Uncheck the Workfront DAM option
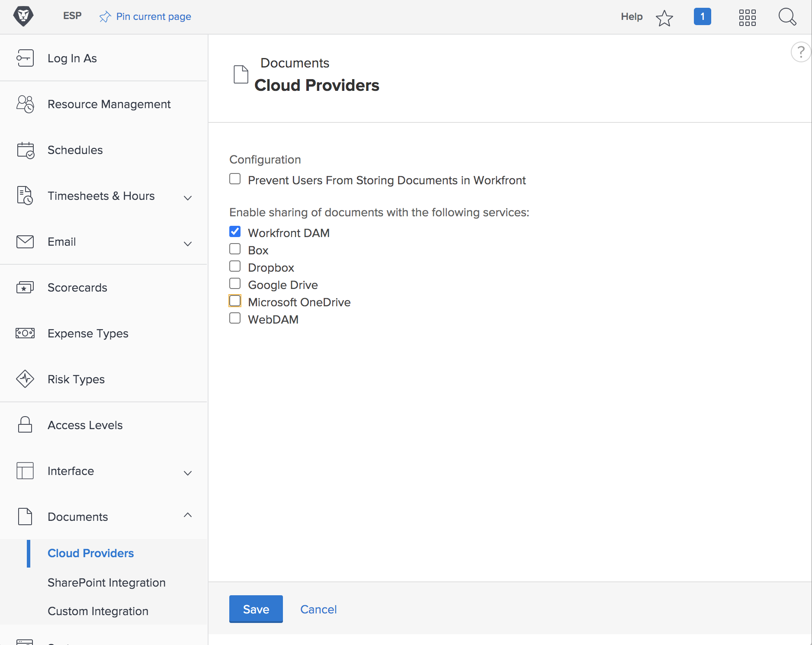Screen dimensions: 812x645 (235, 231)
